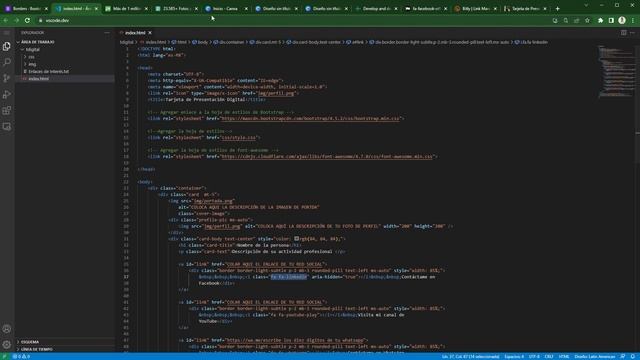Click the browser zoom magnifier icon
Screen dimensions: 640x360
tap(566, 20)
